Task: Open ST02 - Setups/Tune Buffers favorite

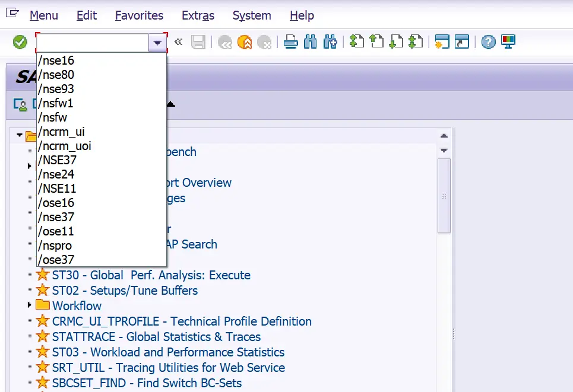Action: coord(125,290)
